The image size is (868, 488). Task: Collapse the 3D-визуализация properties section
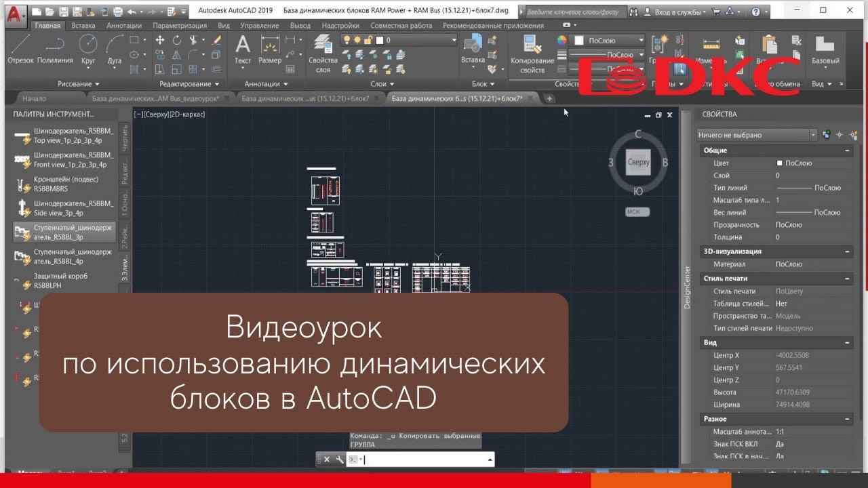tap(848, 251)
